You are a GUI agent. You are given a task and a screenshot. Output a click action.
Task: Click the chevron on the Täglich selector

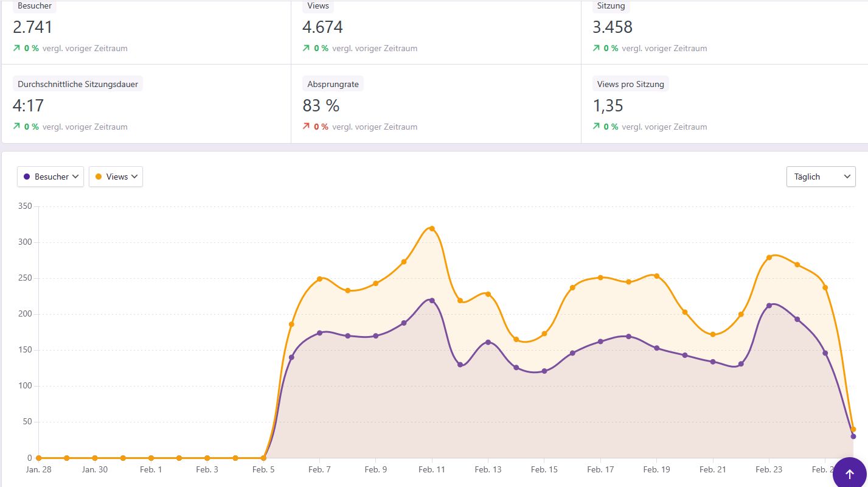tap(847, 177)
